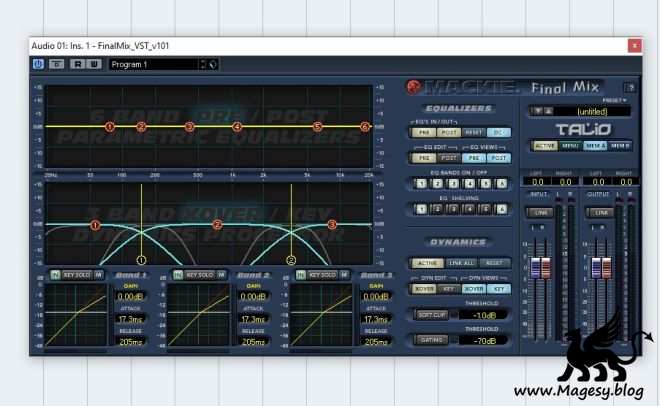Viewport: 660px width, 406px height.
Task: Click the Band 2 KEY SOLO button
Action: coord(200,275)
